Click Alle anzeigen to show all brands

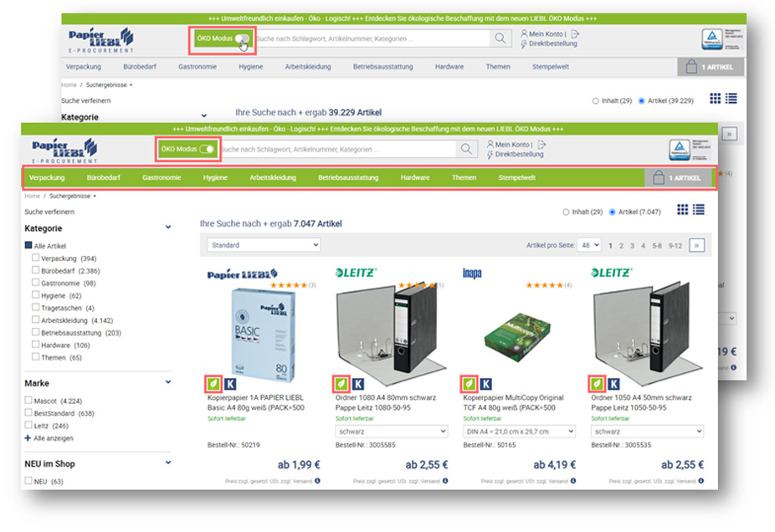(54, 438)
